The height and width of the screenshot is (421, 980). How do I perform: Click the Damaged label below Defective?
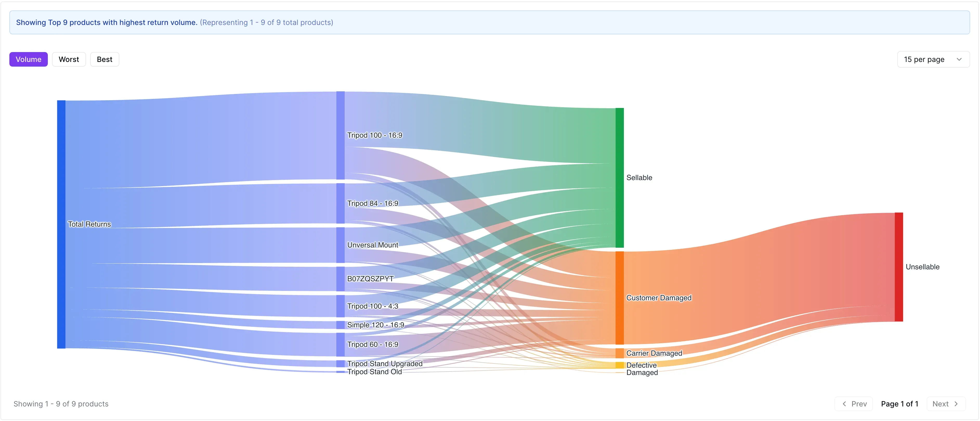[x=642, y=373]
